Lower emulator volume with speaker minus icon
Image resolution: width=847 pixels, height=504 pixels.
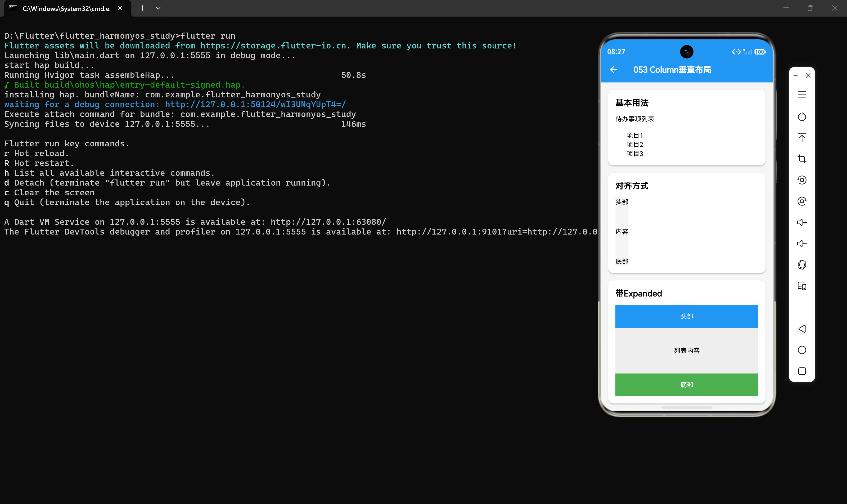(x=802, y=244)
